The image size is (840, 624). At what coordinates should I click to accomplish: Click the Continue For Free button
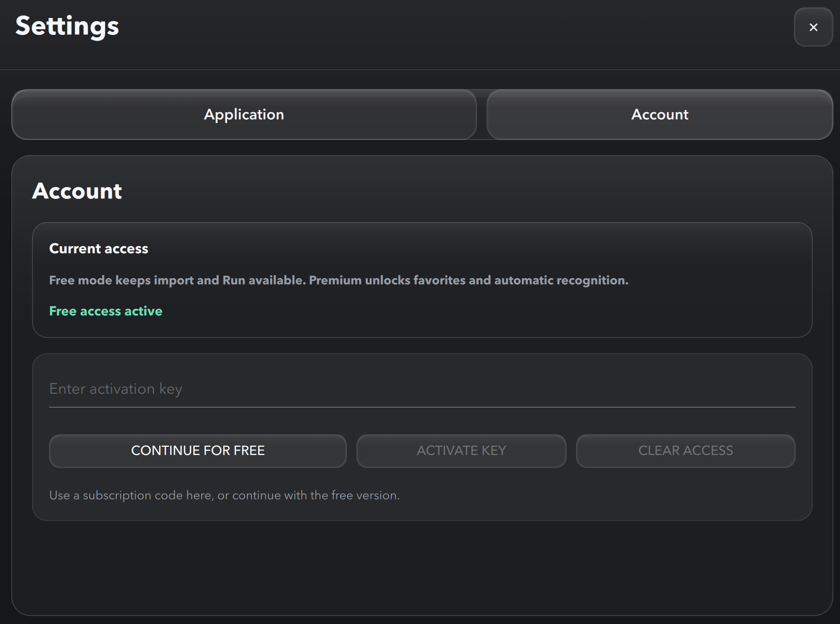198,451
